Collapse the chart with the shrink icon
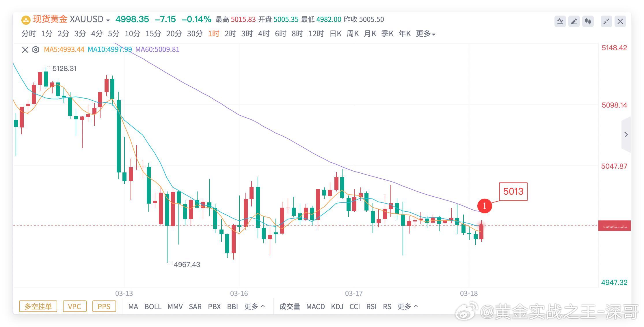Image resolution: width=644 pixels, height=327 pixels. click(x=606, y=21)
